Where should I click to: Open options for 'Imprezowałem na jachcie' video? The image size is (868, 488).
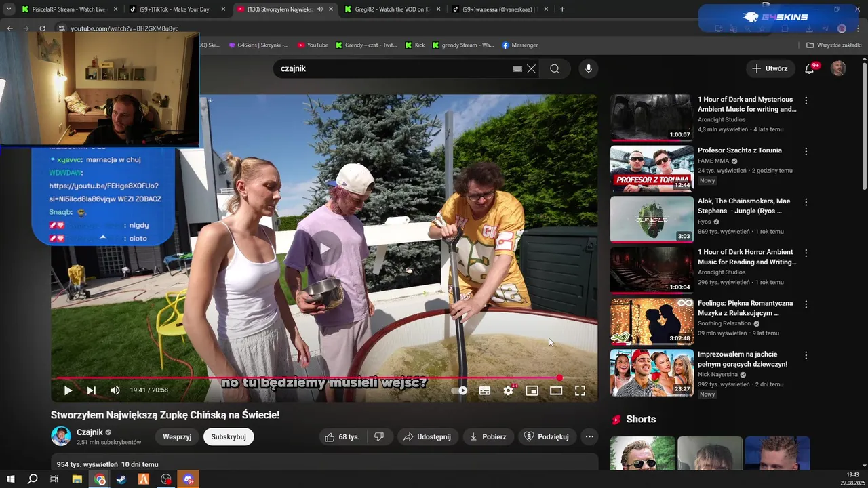(806, 355)
